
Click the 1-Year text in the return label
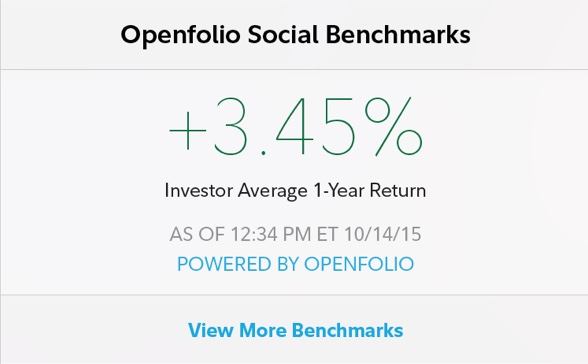tap(339, 191)
